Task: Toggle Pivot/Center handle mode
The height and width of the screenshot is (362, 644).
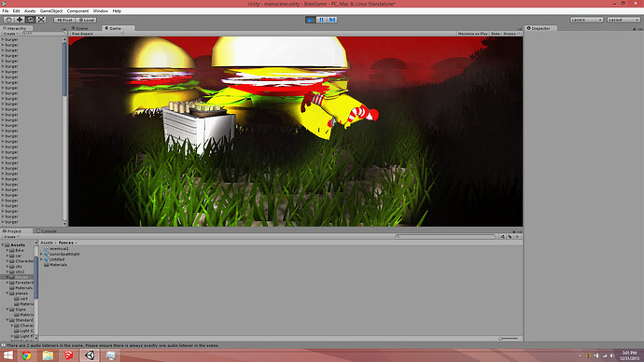Action: pyautogui.click(x=64, y=20)
